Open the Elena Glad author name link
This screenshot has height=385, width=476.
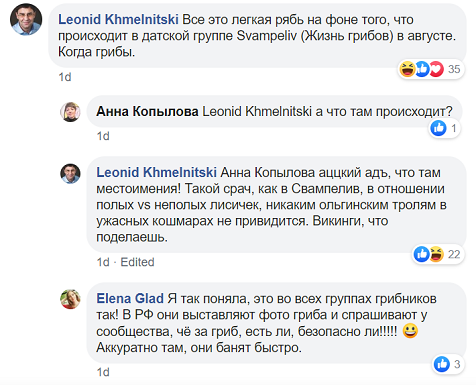(130, 298)
